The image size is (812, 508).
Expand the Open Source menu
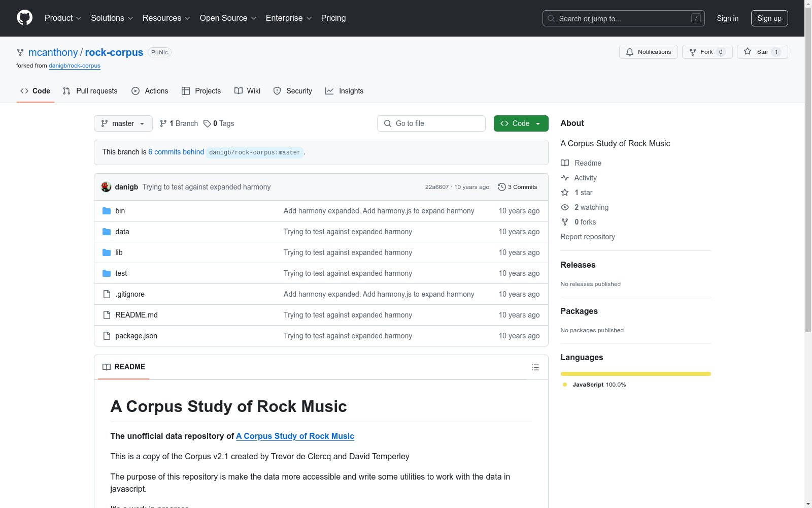[228, 18]
